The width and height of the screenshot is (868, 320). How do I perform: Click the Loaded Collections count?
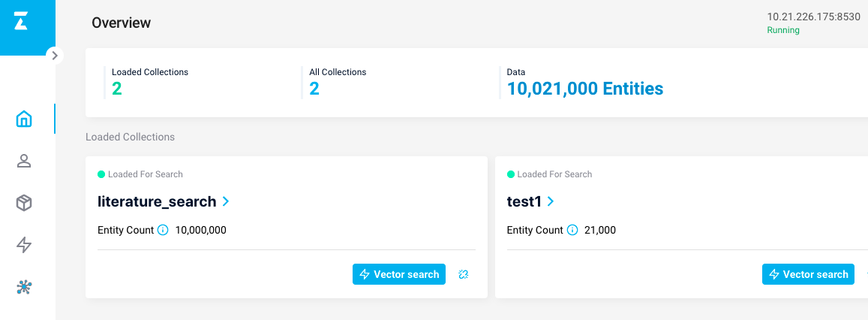117,89
